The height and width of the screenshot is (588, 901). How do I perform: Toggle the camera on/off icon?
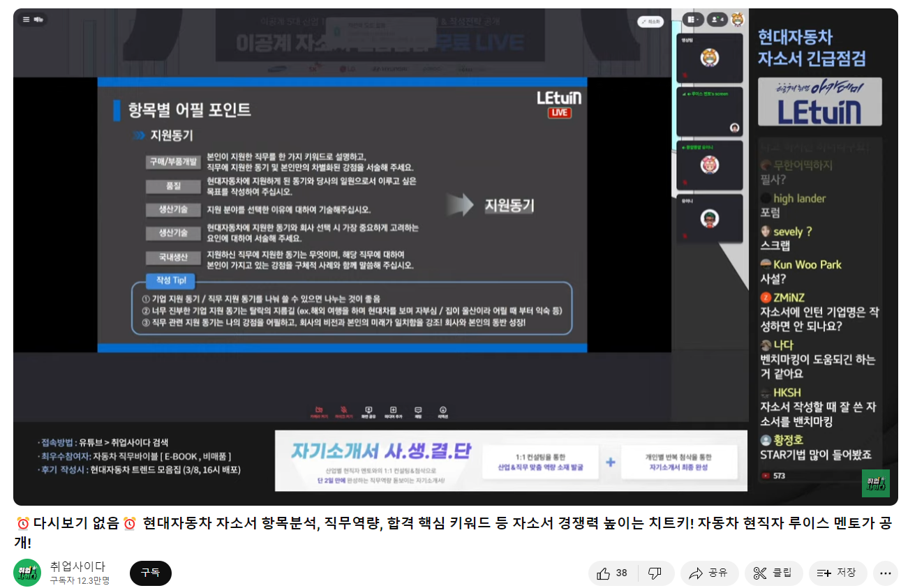[x=319, y=411]
